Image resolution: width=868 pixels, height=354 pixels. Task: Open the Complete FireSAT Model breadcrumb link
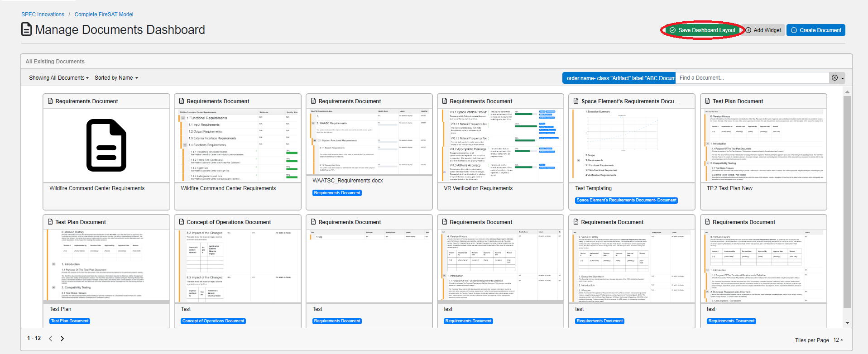pos(104,14)
